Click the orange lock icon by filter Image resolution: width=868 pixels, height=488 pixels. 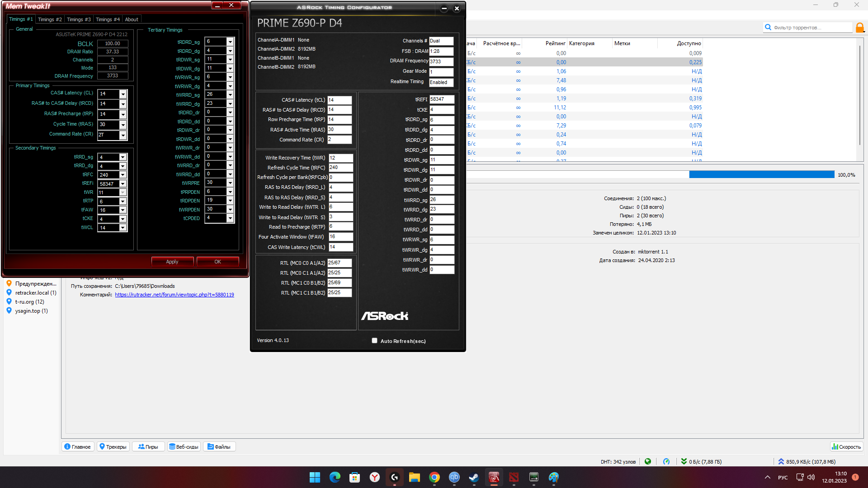(x=860, y=28)
